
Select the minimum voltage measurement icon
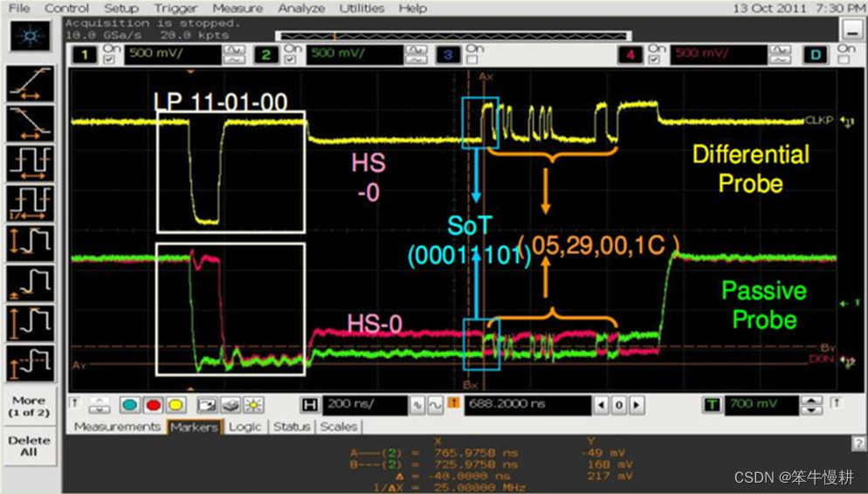tap(31, 283)
